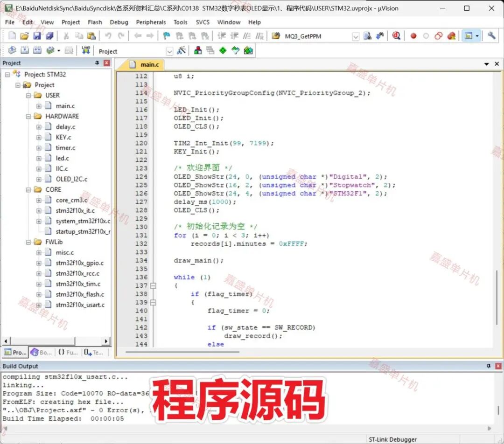Viewport: 504px width, 444px height.
Task: Select stm32f10x_it.c in the tree
Action: (x=75, y=211)
